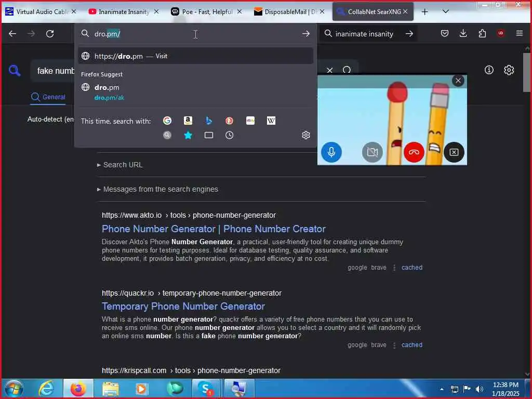Screen dimensions: 532x399
Task: Click the dark screen-share button in overlay
Action: 454,152
